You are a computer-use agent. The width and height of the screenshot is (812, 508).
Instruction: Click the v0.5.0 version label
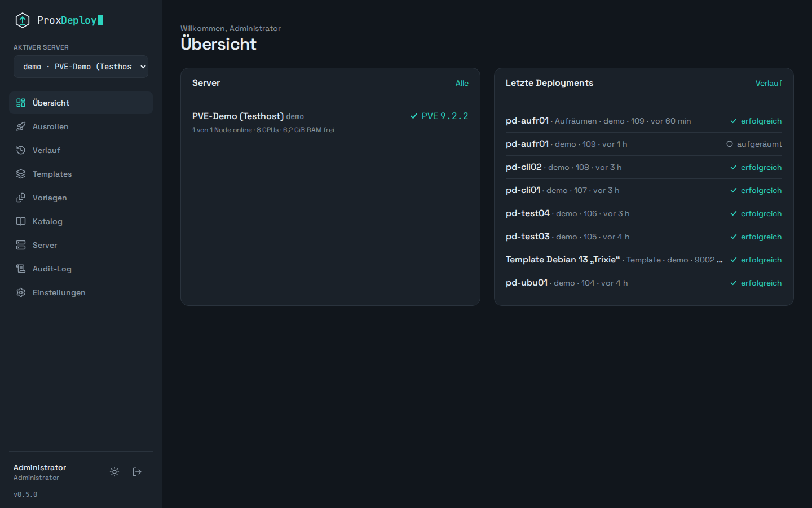[25, 494]
